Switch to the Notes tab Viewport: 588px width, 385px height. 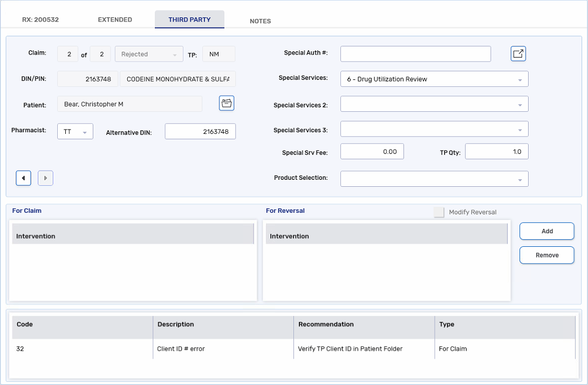pyautogui.click(x=260, y=21)
